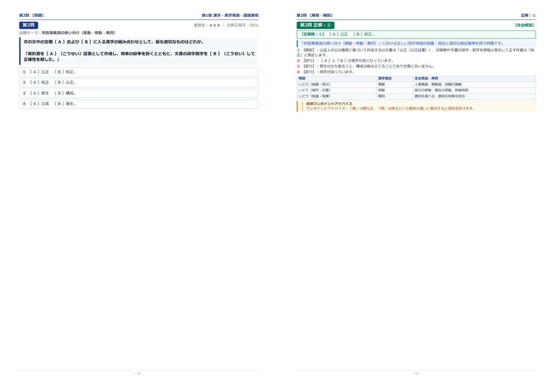Screen dimensions: 555x392
Task: Click the ④【誤り】 line 用字が誤っています
Action: pos(326,72)
